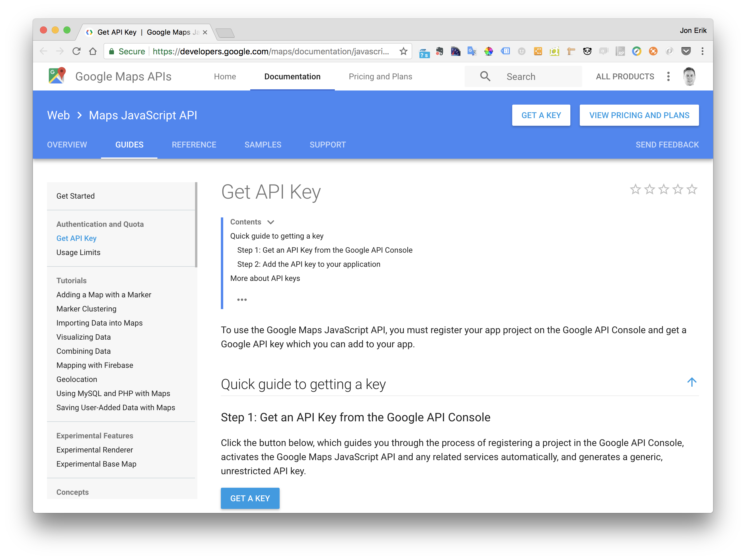Click the home/shield secure icon in address bar
Image resolution: width=746 pixels, height=560 pixels.
111,52
